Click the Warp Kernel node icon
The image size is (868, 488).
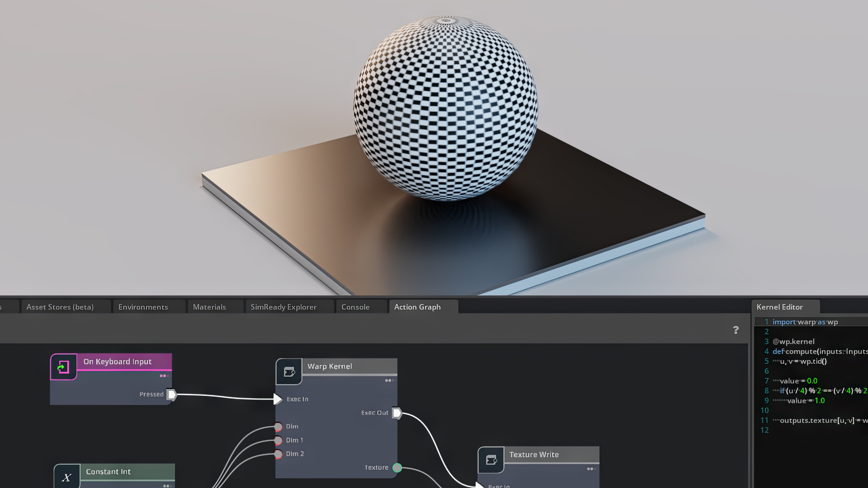click(x=288, y=371)
